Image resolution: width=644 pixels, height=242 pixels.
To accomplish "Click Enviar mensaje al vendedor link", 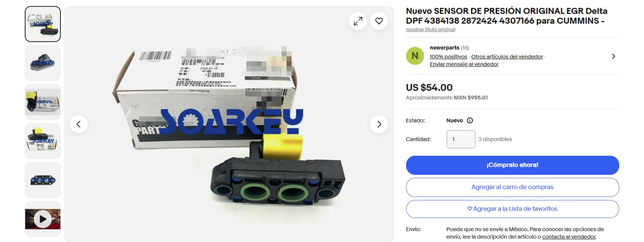I will (x=464, y=64).
